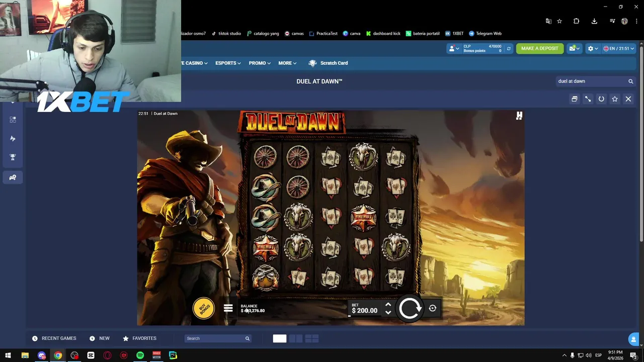This screenshot has width=644, height=362.
Task: Open Chrome downloads icon
Action: pyautogui.click(x=594, y=21)
